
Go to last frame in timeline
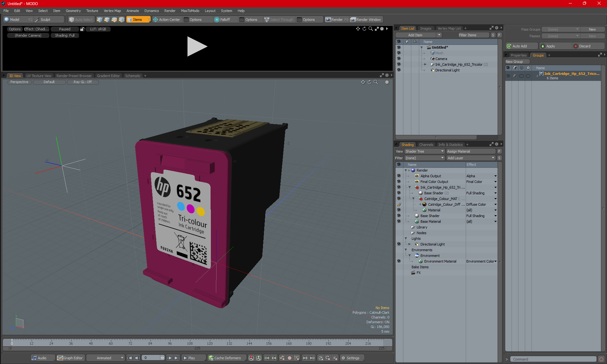pyautogui.click(x=177, y=358)
